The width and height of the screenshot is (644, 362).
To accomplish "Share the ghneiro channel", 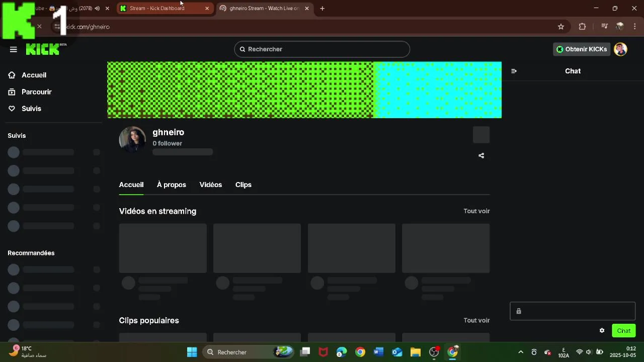I will [481, 156].
